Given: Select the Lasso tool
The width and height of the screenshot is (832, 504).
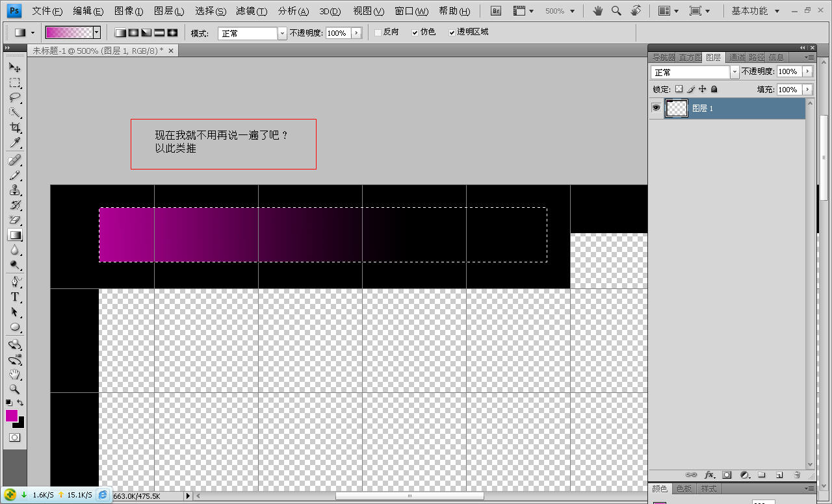Looking at the screenshot, I should point(14,98).
